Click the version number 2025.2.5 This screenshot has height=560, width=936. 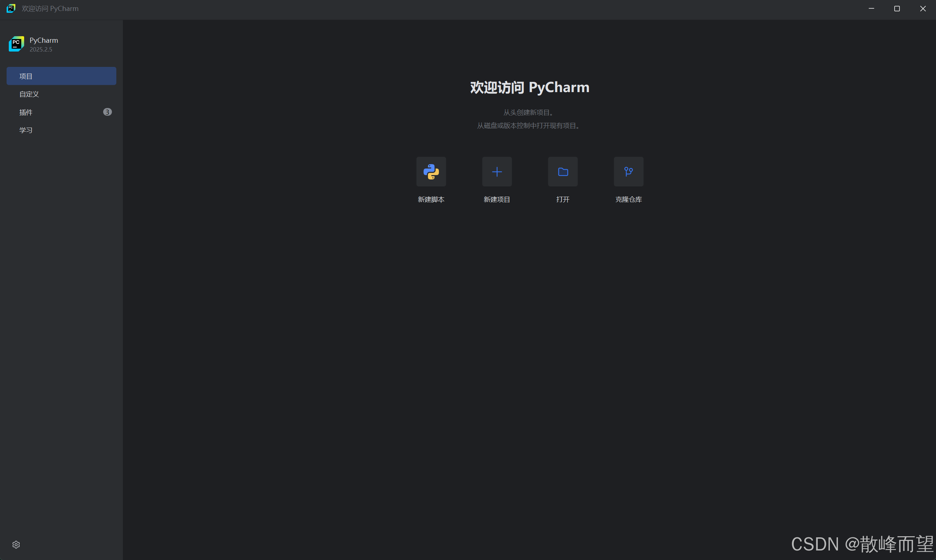(x=41, y=49)
